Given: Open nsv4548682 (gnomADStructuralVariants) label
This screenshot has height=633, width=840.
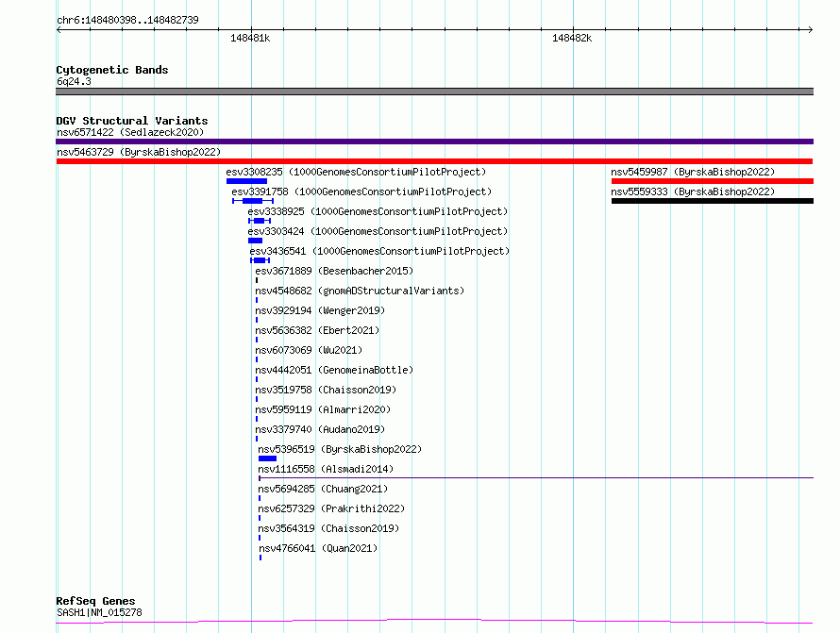Looking at the screenshot, I should point(360,291).
